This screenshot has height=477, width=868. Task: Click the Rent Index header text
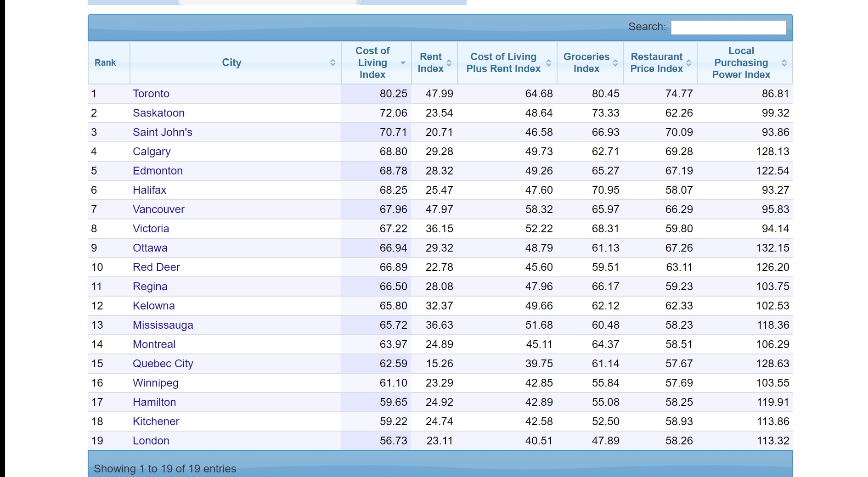[x=430, y=63]
